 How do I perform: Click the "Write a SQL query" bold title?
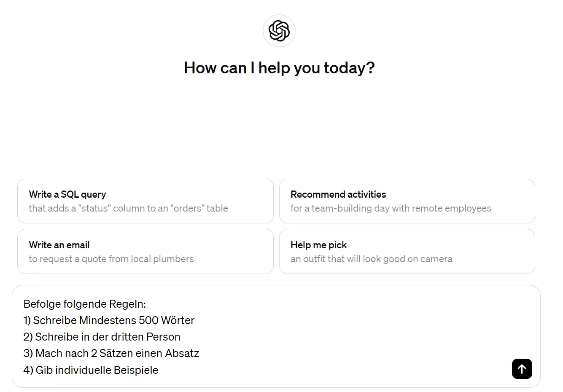(67, 194)
